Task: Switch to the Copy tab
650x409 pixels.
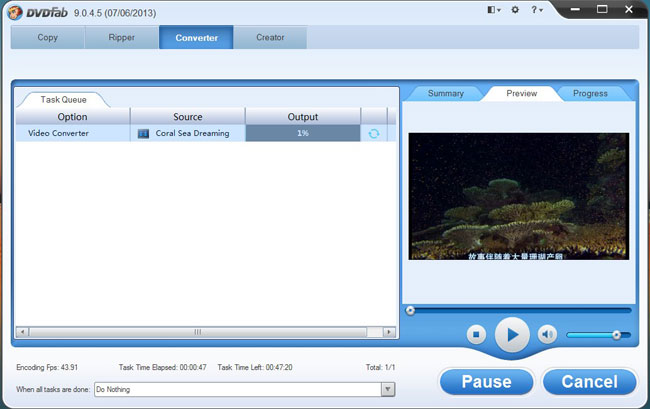Action: [x=47, y=38]
